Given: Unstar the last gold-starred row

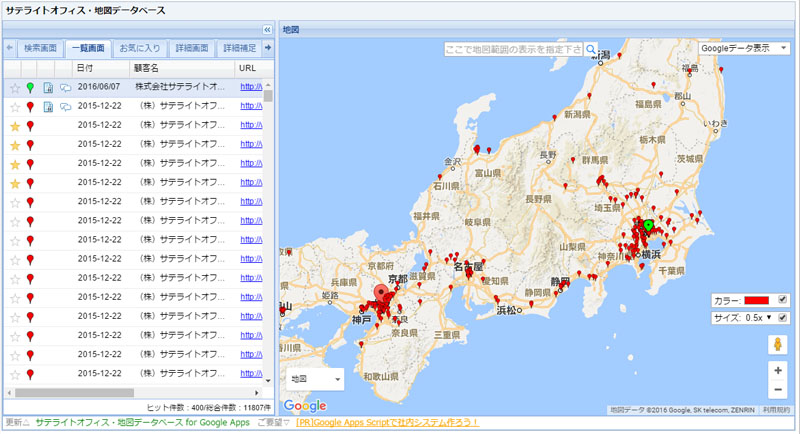Looking at the screenshot, I should click(15, 183).
